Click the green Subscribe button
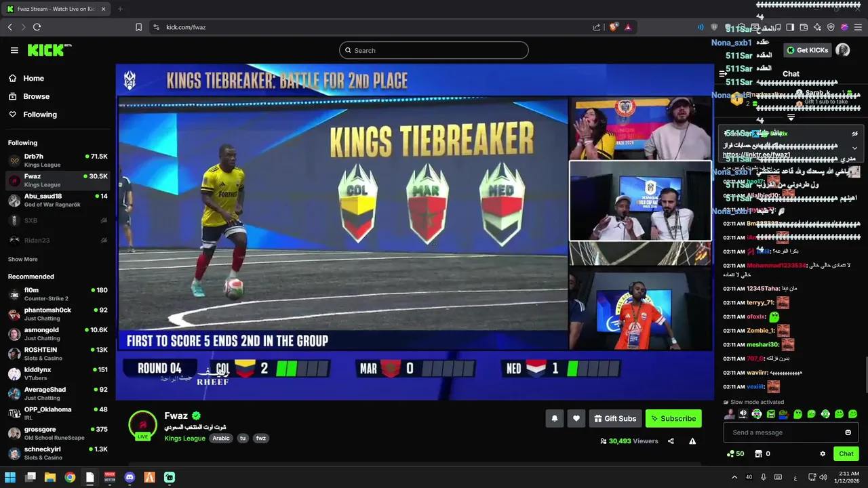The height and width of the screenshot is (488, 868). tap(673, 419)
